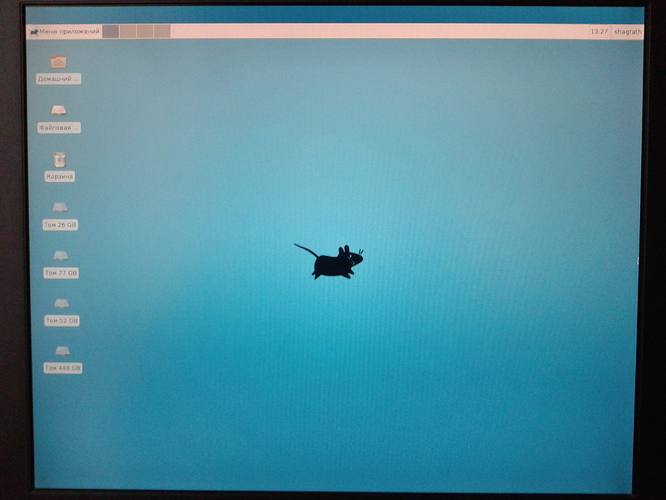Click the Домашний label text

[58, 79]
